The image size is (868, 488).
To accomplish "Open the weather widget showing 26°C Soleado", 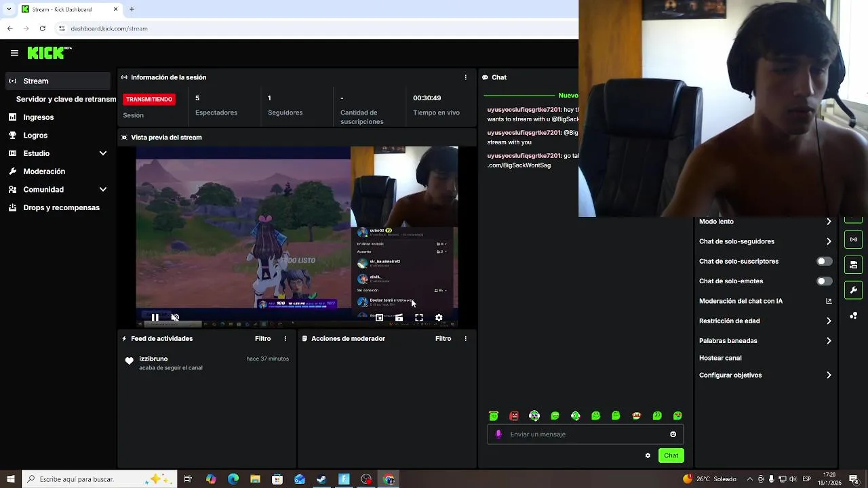I will click(x=710, y=479).
